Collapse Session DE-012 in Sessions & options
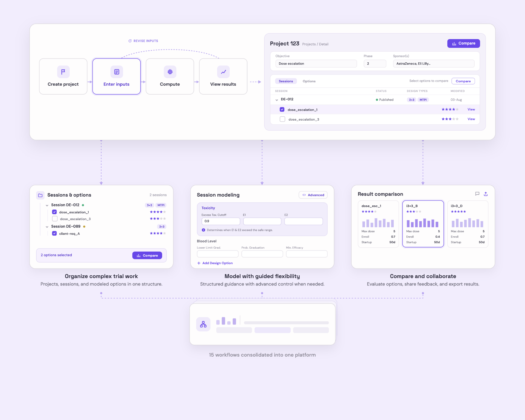This screenshot has width=525, height=420. click(x=47, y=205)
